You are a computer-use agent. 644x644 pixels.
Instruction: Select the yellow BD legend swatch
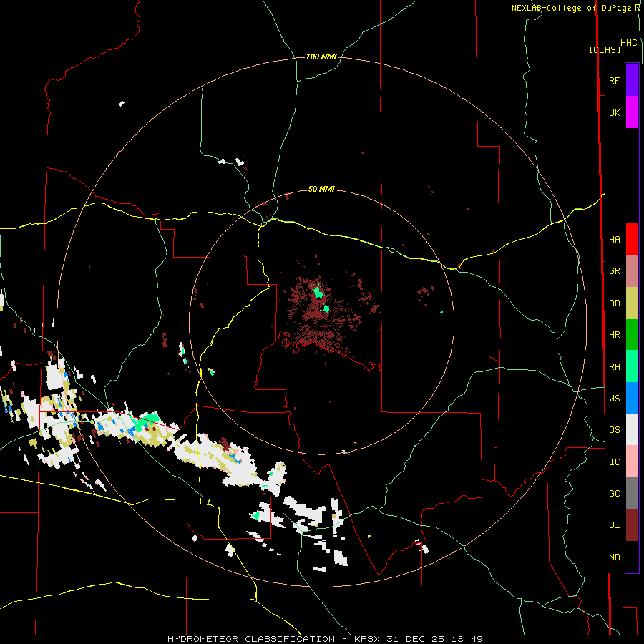point(632,303)
